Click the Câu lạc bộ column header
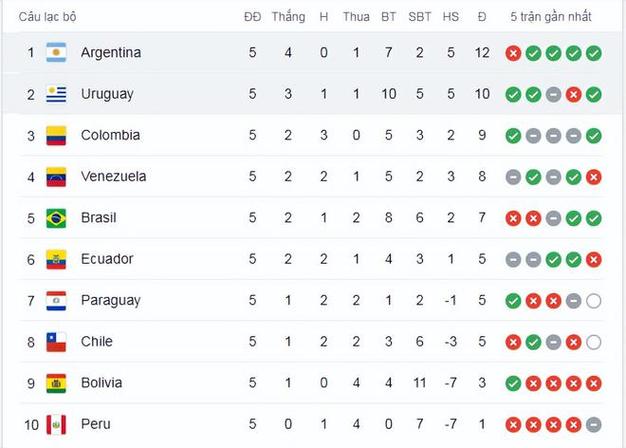 [x=48, y=17]
